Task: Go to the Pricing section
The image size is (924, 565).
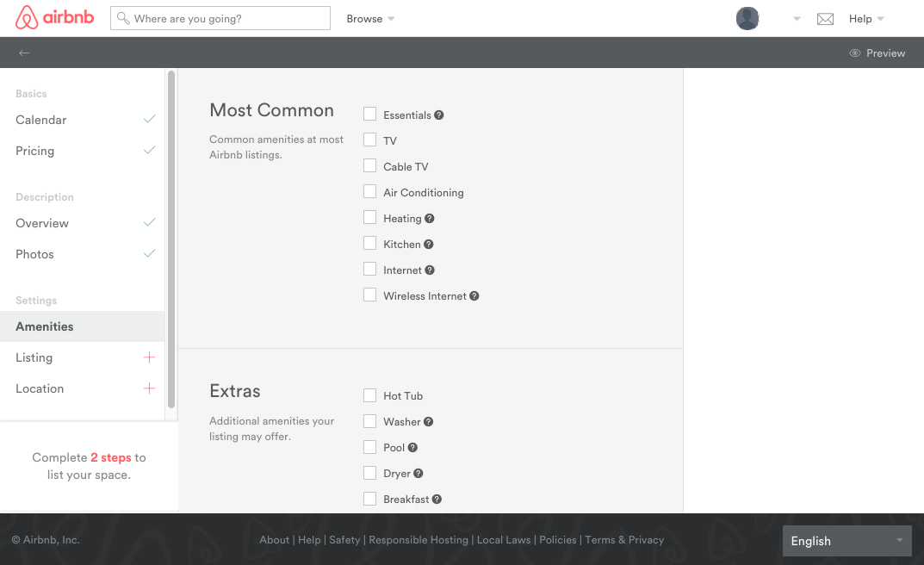Action: tap(34, 151)
